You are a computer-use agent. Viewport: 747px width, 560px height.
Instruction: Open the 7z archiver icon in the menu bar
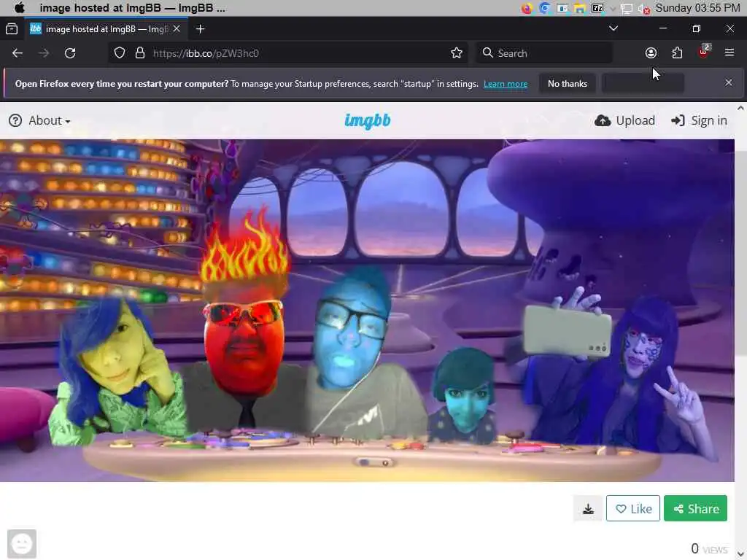pyautogui.click(x=597, y=8)
